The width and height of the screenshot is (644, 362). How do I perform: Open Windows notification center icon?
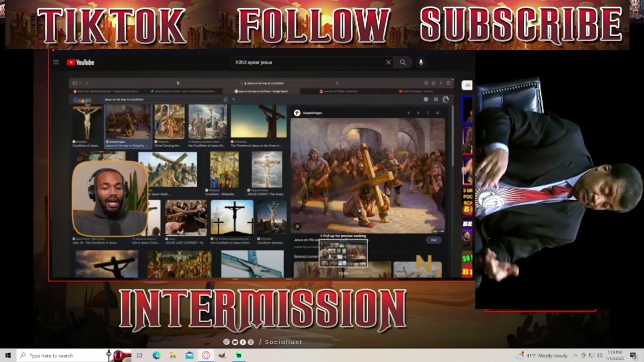coord(634,355)
